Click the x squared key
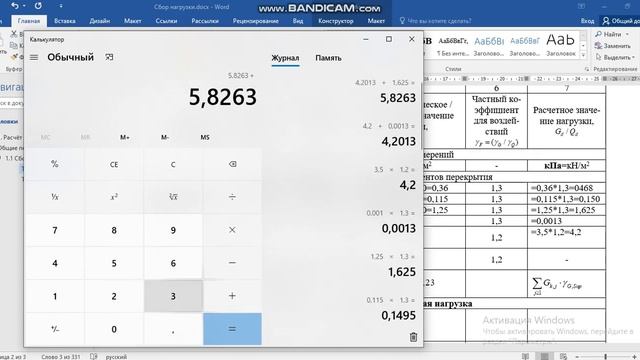This screenshot has height=360, width=640. [x=114, y=197]
